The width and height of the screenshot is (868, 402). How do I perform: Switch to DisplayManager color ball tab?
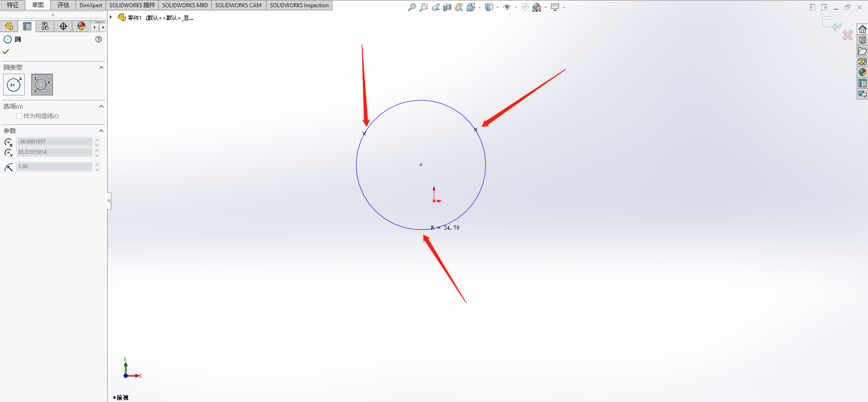point(81,26)
